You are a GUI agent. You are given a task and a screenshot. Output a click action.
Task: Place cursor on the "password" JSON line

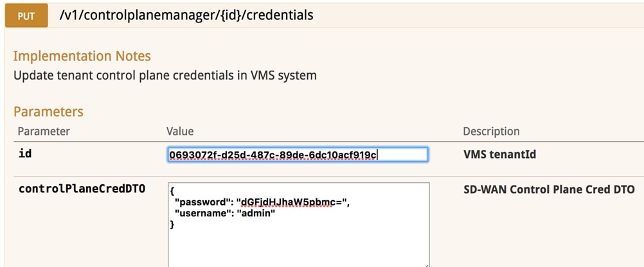tap(262, 202)
